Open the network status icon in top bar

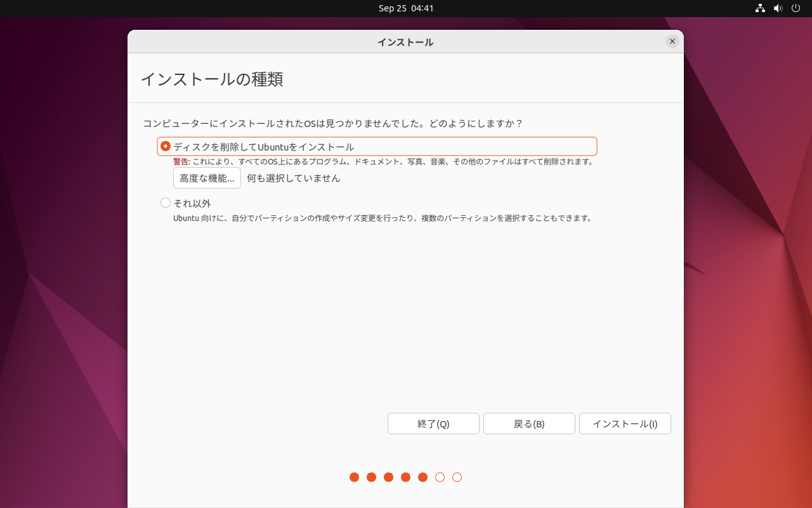[x=760, y=8]
